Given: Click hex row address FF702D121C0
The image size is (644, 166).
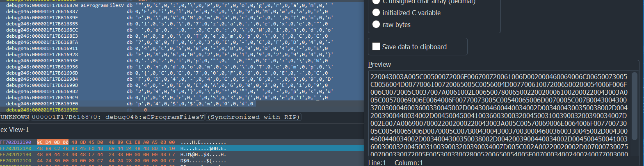Looking at the screenshot, I should [x=16, y=161].
